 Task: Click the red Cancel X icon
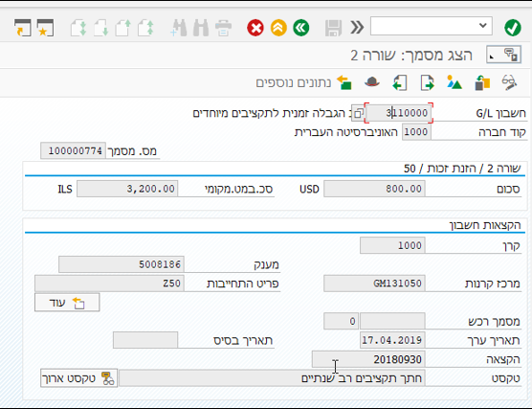click(255, 28)
